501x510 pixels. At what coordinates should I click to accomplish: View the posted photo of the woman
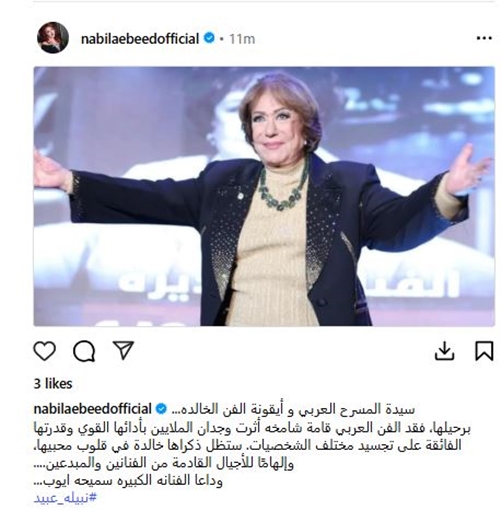(x=264, y=196)
